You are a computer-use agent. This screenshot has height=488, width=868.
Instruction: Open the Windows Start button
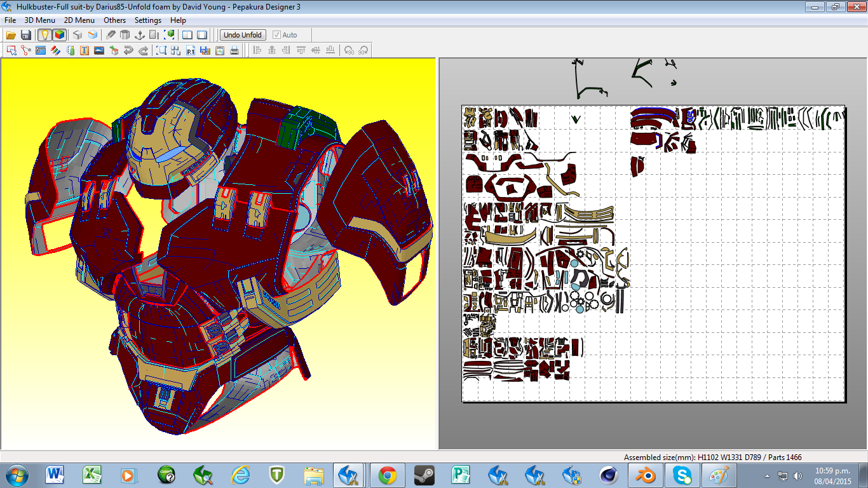[16, 475]
